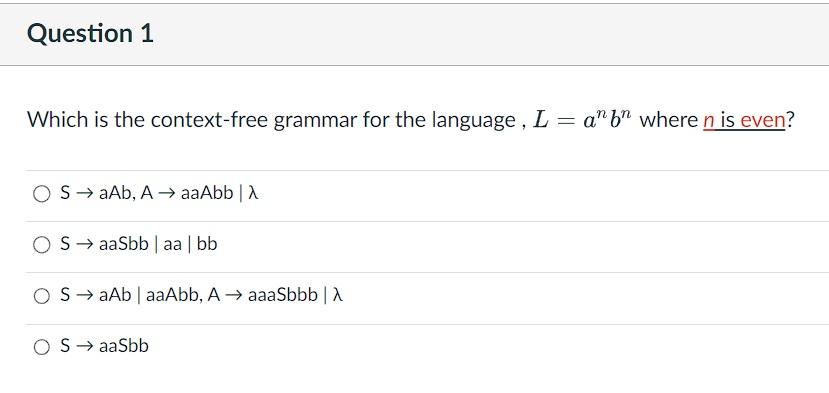Click the S → aaSbb label in final option
The height and width of the screenshot is (393, 829).
pyautogui.click(x=104, y=346)
